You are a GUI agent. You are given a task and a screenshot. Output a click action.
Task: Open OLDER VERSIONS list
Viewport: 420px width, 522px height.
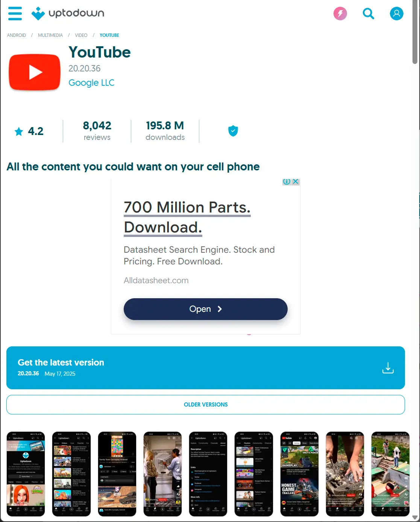[206, 405]
